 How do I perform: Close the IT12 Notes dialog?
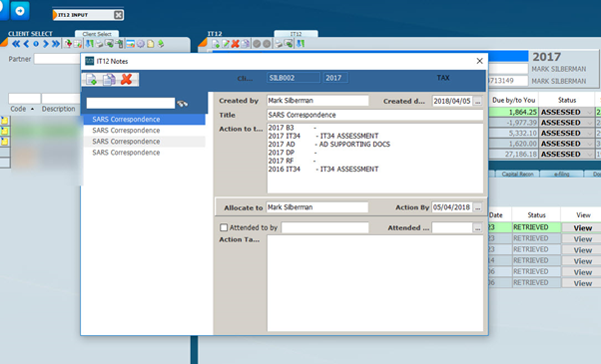[479, 61]
